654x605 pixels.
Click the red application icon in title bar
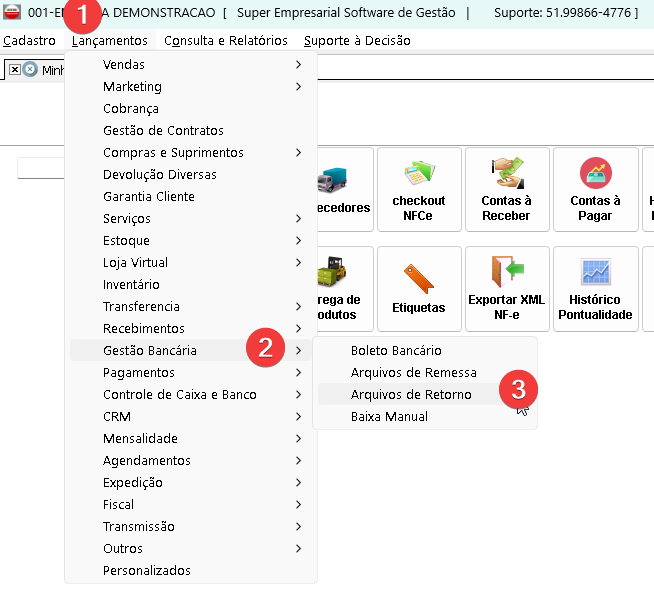(12, 12)
